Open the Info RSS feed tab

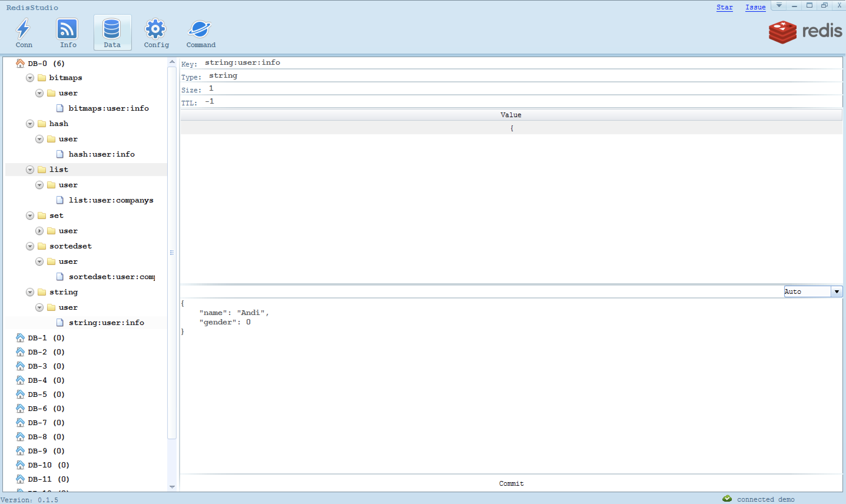(68, 33)
